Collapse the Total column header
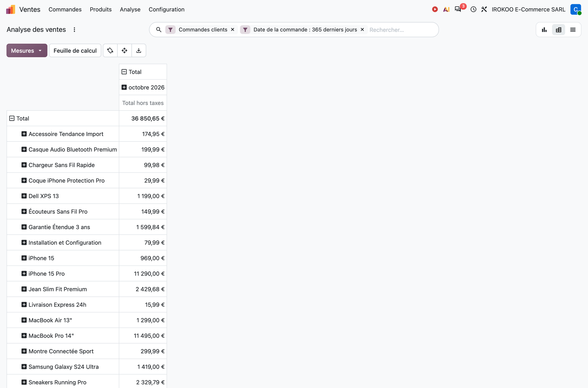This screenshot has height=388, width=588. pyautogui.click(x=124, y=72)
